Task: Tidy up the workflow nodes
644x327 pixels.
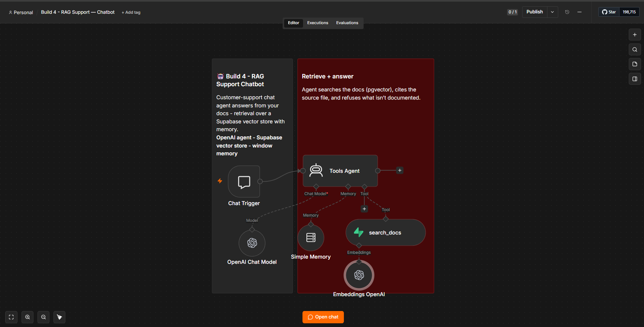Action: [59, 317]
